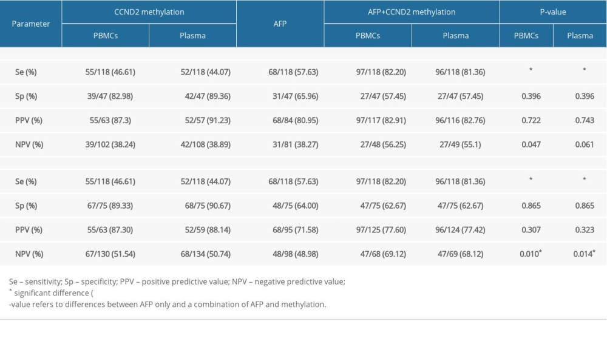
Task: Click the 42/47 (89.36) specificity value
Action: 192,96
